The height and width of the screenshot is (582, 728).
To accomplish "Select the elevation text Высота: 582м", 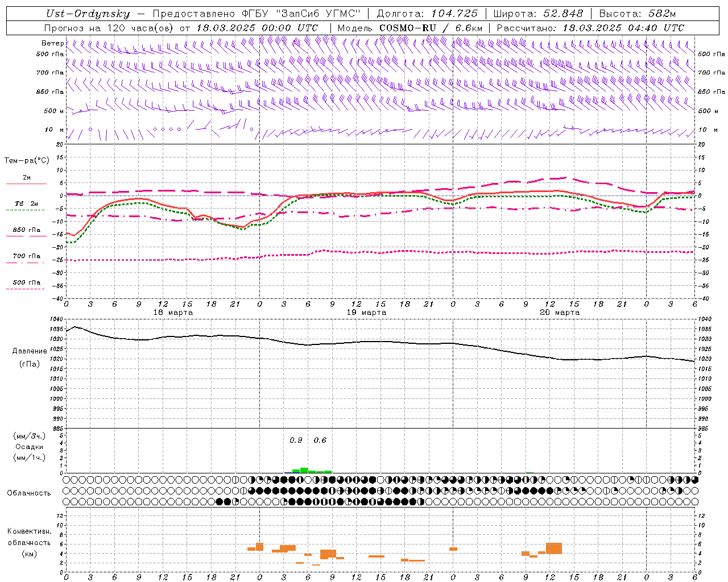I will 637,14.
